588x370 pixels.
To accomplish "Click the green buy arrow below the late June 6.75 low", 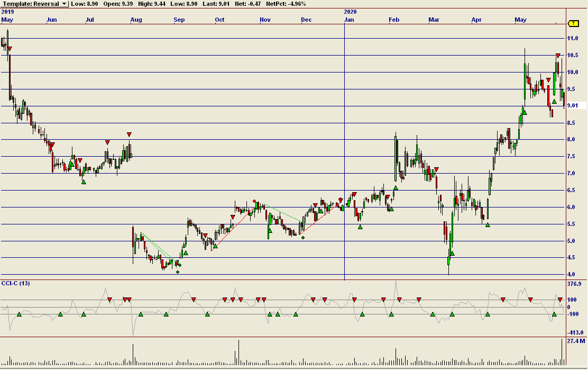I will pos(84,182).
